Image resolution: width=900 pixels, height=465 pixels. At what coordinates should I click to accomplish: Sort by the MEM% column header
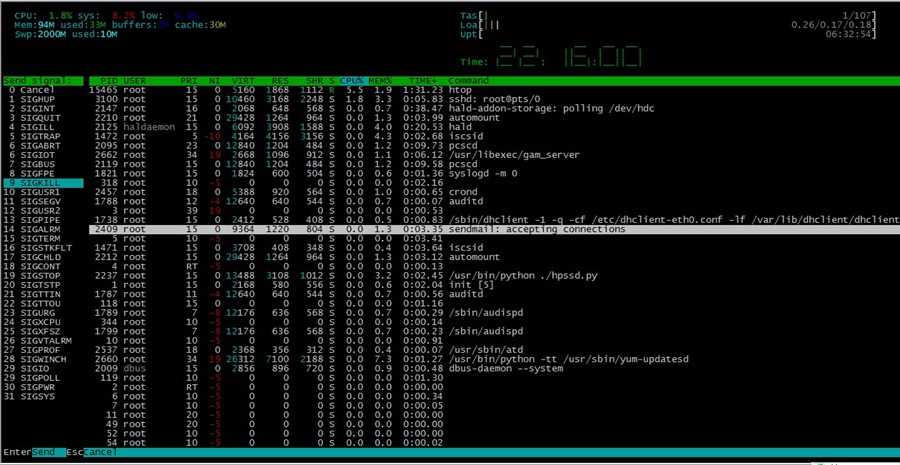click(x=379, y=80)
